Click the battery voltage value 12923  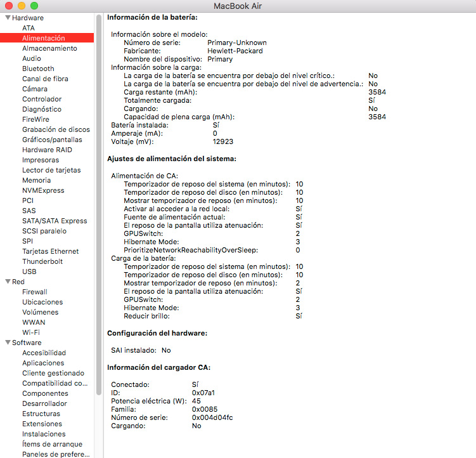(223, 141)
